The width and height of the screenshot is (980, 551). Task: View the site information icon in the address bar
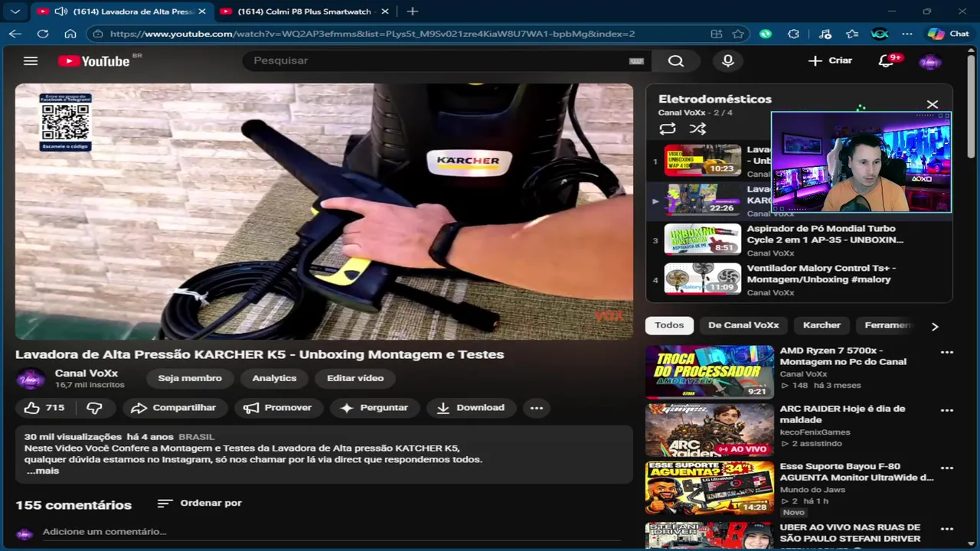pos(96,34)
